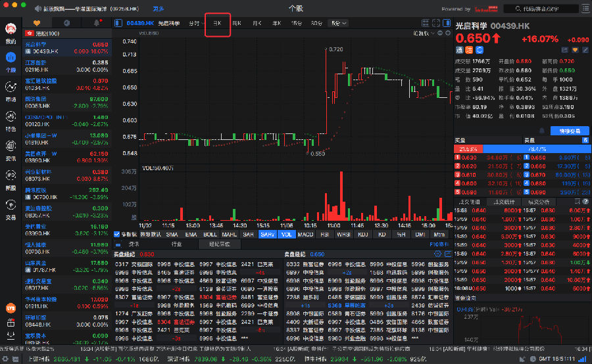Screen dimensions: 592x364
Task: Open the 新股 IPO icon in sidebar
Action: coord(11,175)
